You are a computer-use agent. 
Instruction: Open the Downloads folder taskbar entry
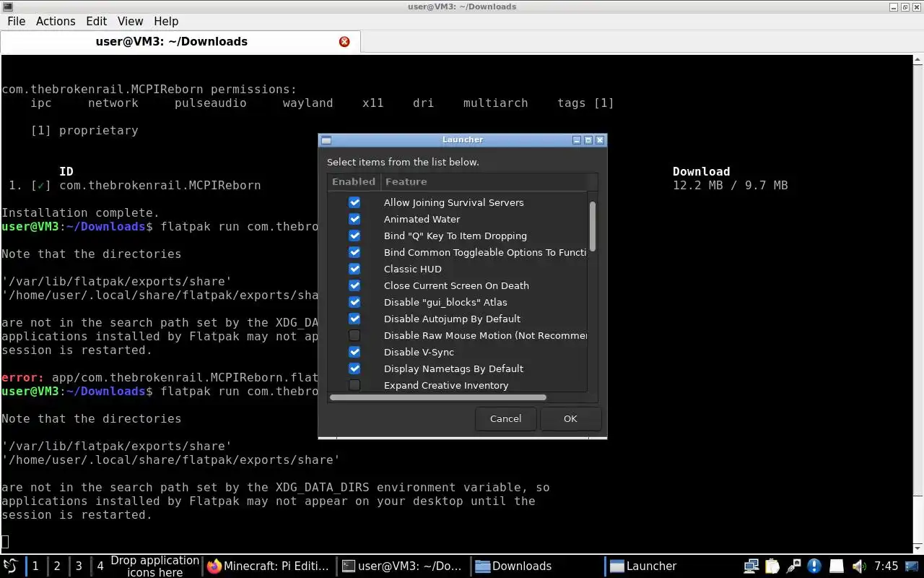(x=536, y=566)
